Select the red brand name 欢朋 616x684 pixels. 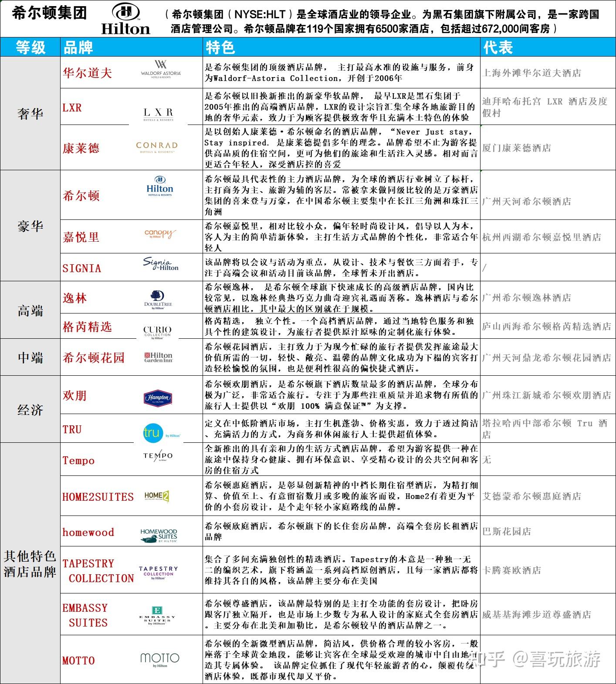(75, 395)
